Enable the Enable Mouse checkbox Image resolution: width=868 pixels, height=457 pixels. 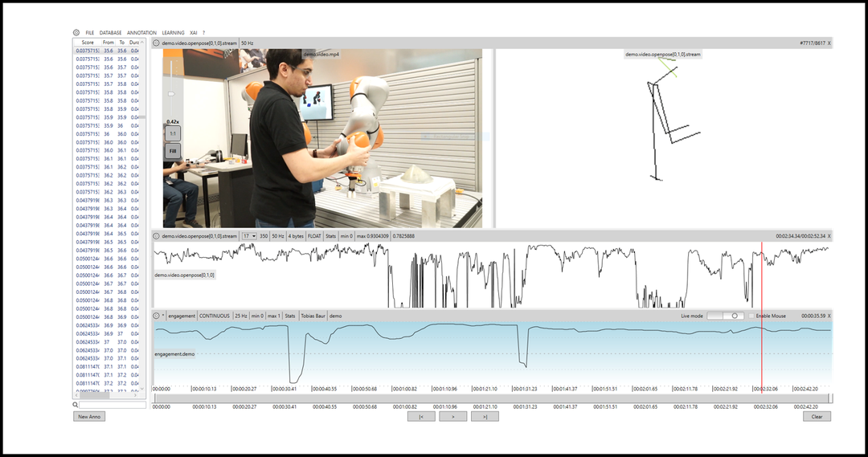point(751,316)
